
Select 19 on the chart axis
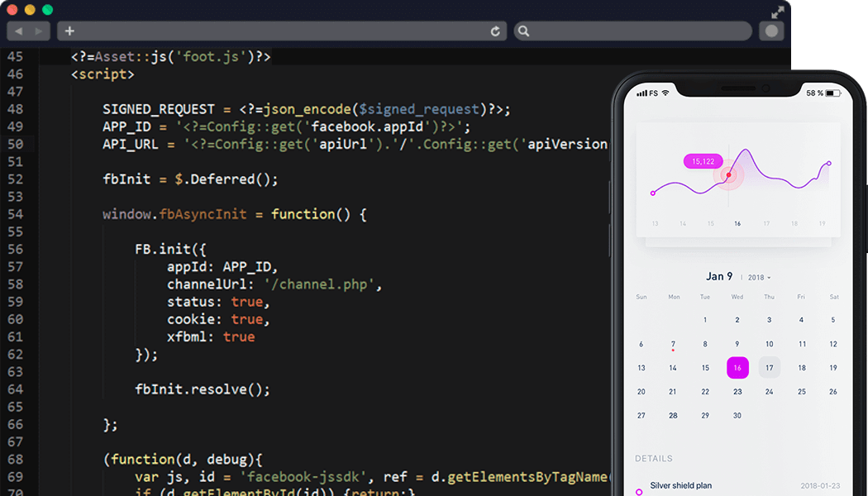click(x=821, y=223)
